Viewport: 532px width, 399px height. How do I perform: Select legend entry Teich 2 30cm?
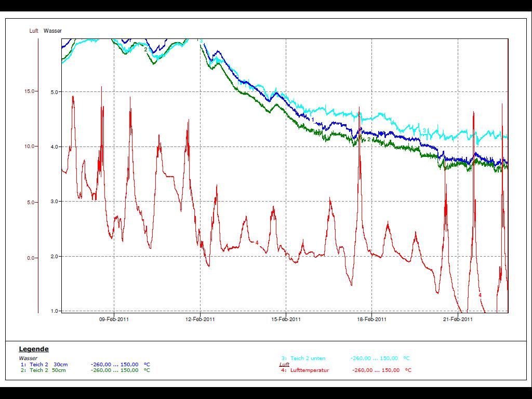(48, 365)
